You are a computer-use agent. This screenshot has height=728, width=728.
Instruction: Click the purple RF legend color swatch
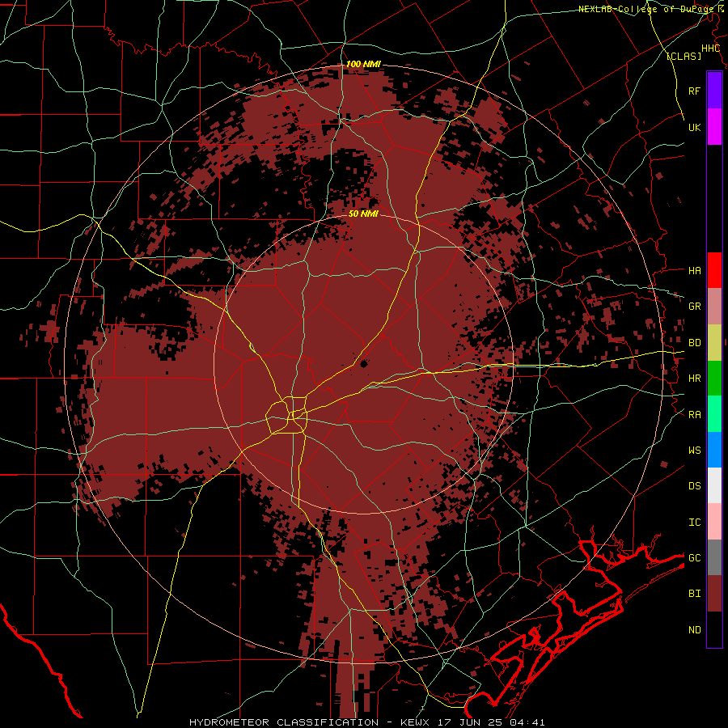click(x=714, y=91)
